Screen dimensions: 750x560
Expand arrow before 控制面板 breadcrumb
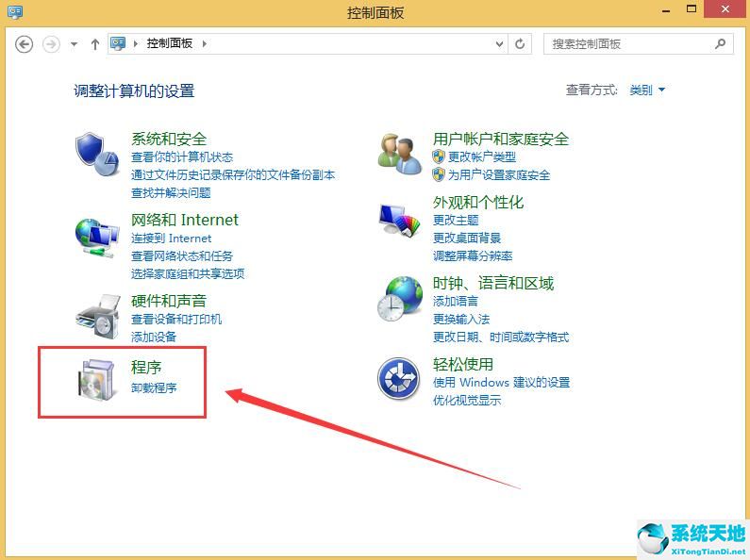[x=136, y=44]
